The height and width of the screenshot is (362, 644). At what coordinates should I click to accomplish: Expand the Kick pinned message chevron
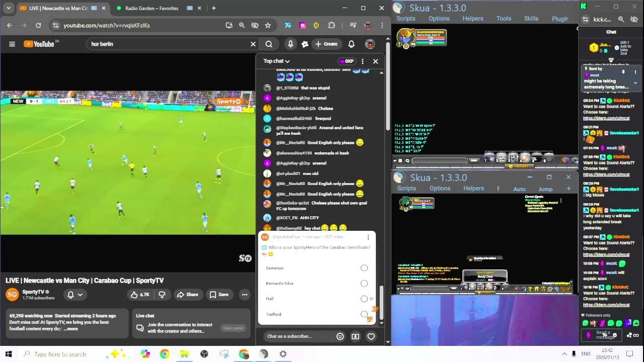pyautogui.click(x=635, y=83)
